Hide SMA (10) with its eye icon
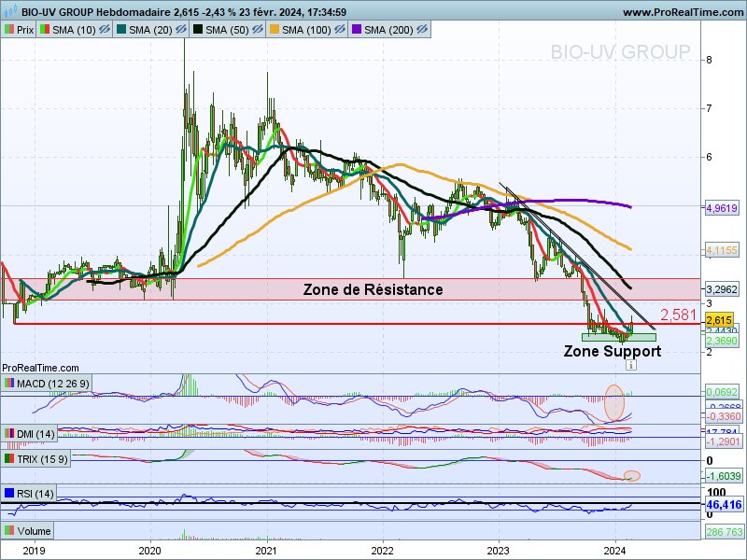The height and width of the screenshot is (560, 747). (104, 30)
